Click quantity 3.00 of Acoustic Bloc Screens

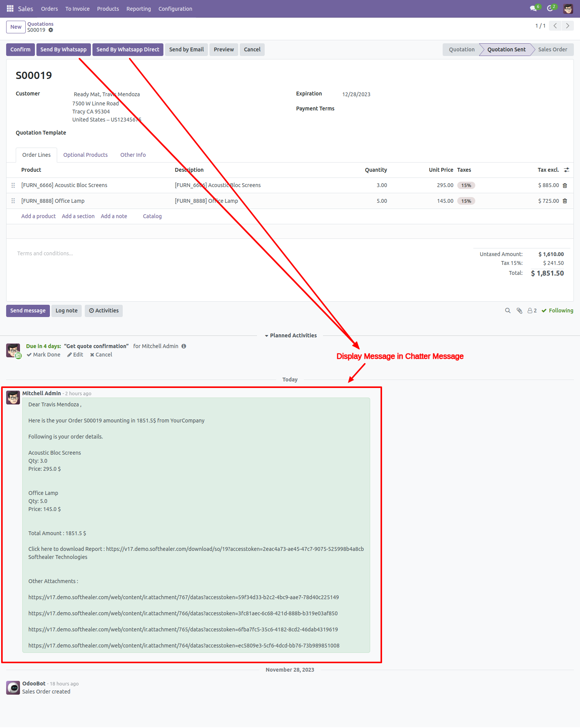pos(381,186)
